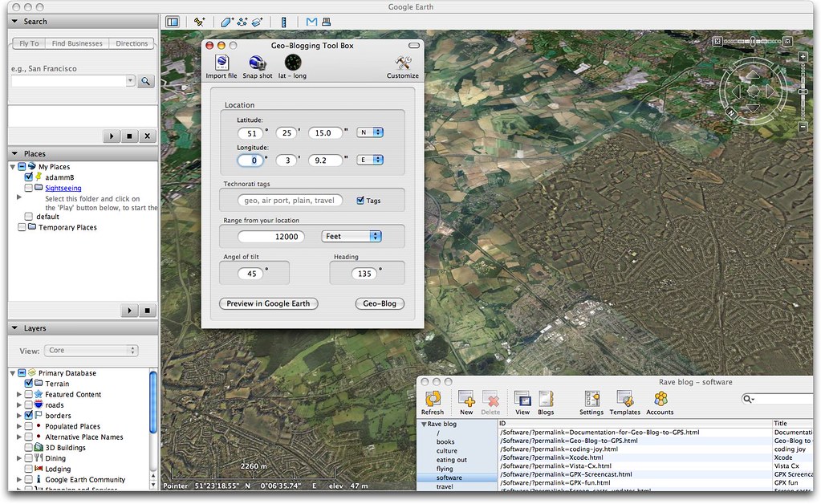The image size is (821, 504).
Task: Click the Snap shot icon
Action: (257, 63)
